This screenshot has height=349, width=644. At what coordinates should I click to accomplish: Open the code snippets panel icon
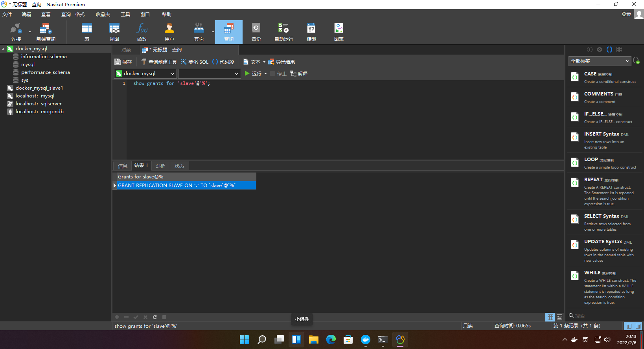coord(609,50)
